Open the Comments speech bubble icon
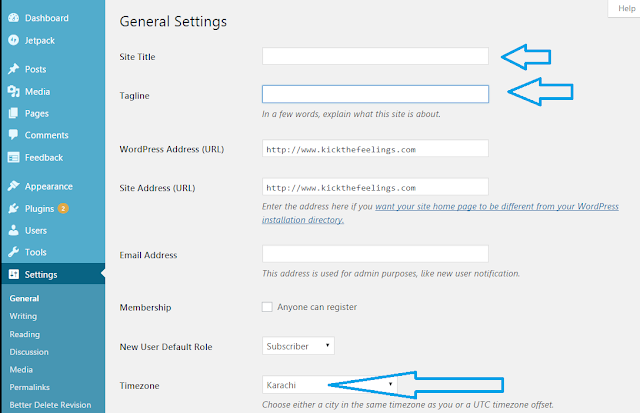The width and height of the screenshot is (640, 413). [x=13, y=135]
